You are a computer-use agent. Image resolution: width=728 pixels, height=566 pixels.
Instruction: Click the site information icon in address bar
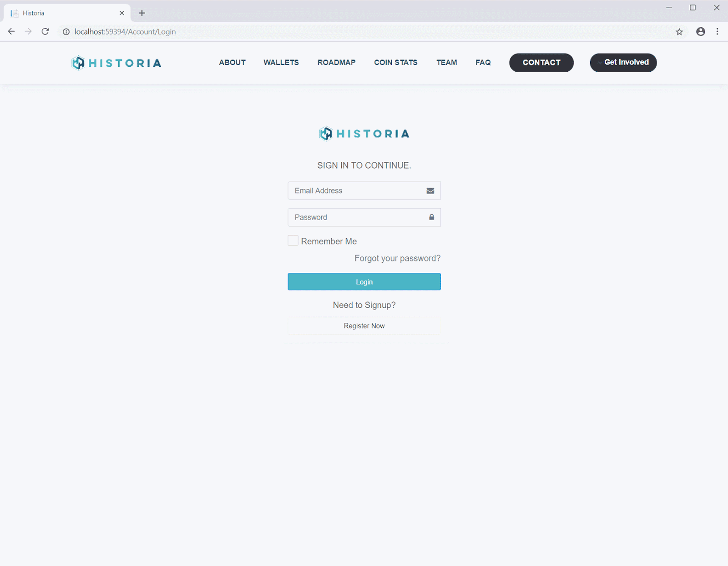point(66,32)
